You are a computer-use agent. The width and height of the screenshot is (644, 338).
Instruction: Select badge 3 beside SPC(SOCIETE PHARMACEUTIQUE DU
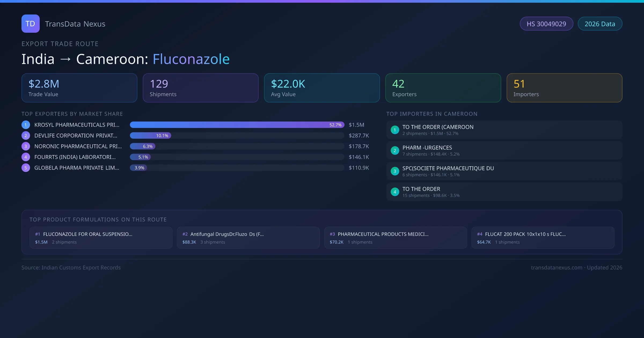pos(395,171)
